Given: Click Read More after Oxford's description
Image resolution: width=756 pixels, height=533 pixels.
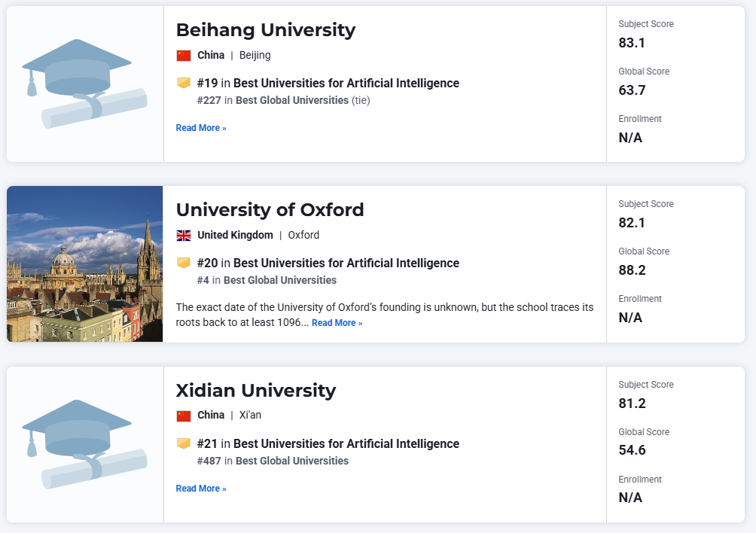Looking at the screenshot, I should (337, 323).
